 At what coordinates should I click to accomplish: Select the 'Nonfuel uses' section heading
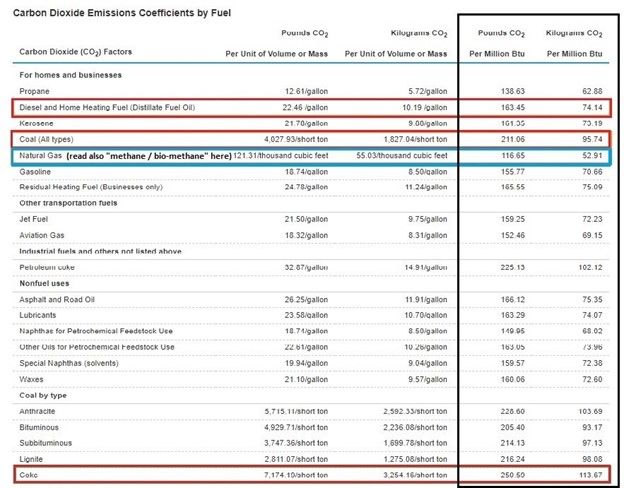(47, 283)
